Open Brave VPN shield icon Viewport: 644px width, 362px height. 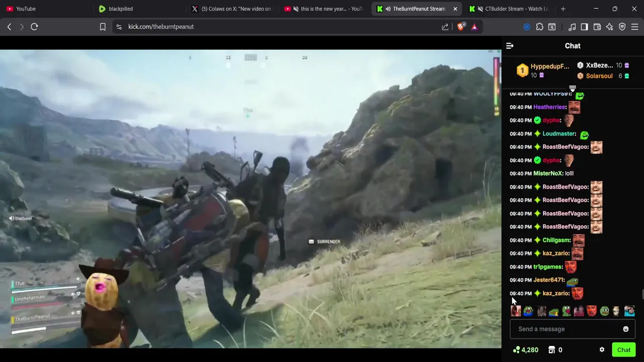pos(622,27)
